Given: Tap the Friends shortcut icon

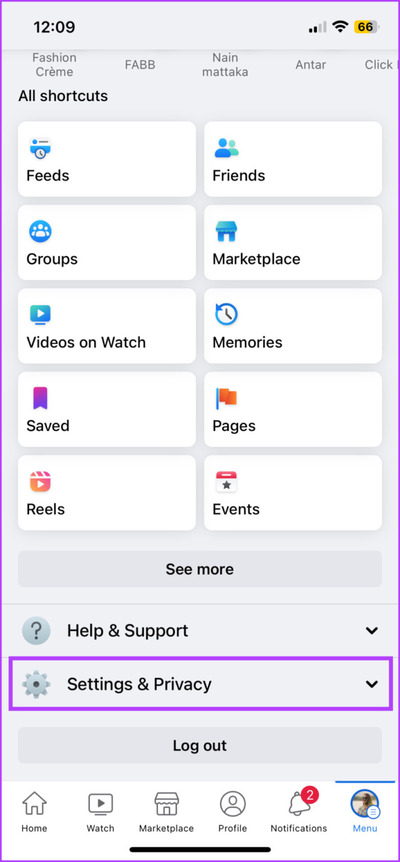Looking at the screenshot, I should [226, 148].
